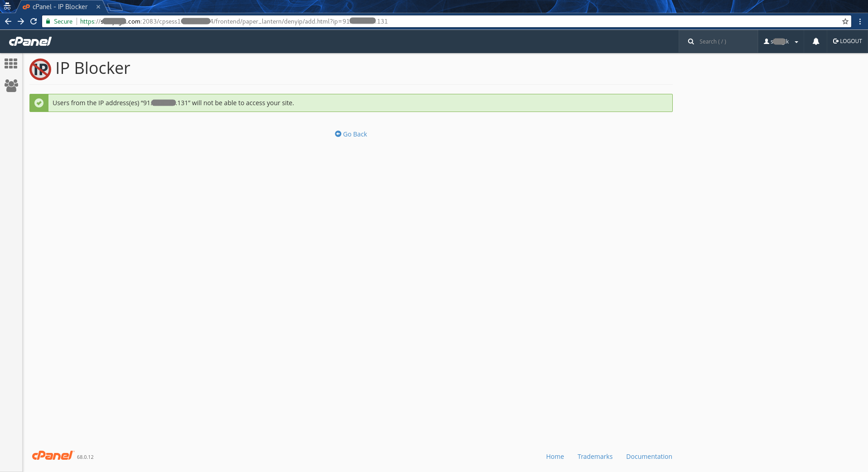Click the incognito icon in title bar

click(x=7, y=6)
